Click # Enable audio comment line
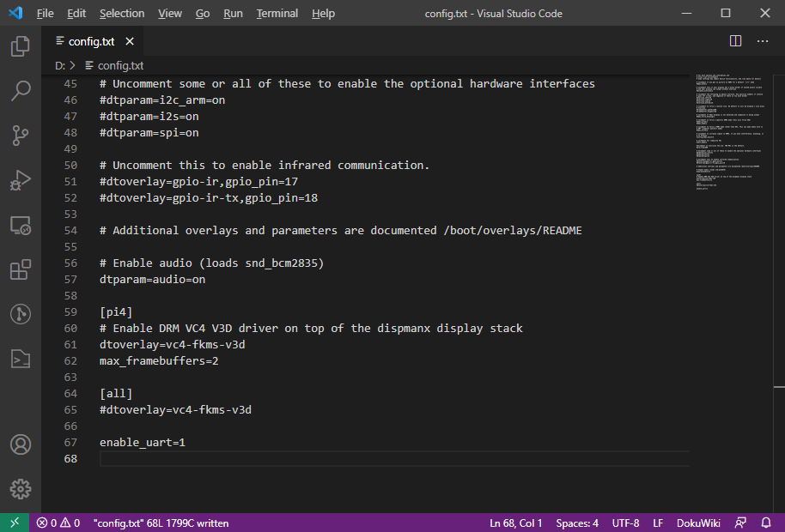Viewport: 785px width, 532px height. click(x=212, y=263)
